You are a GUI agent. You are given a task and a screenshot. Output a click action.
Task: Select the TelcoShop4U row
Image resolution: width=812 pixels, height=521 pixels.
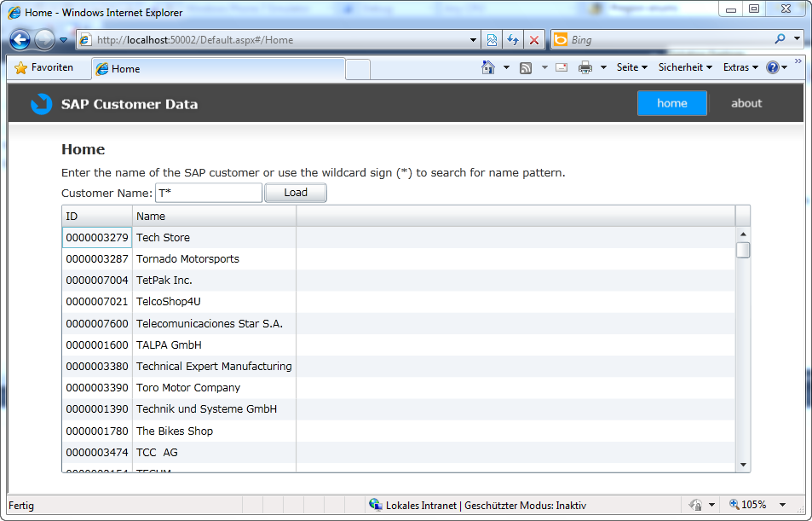(x=399, y=302)
